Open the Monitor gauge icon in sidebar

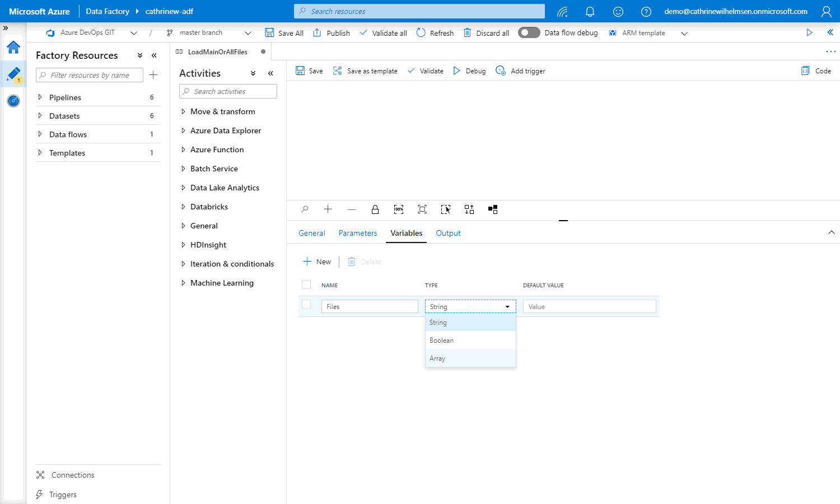pos(13,101)
